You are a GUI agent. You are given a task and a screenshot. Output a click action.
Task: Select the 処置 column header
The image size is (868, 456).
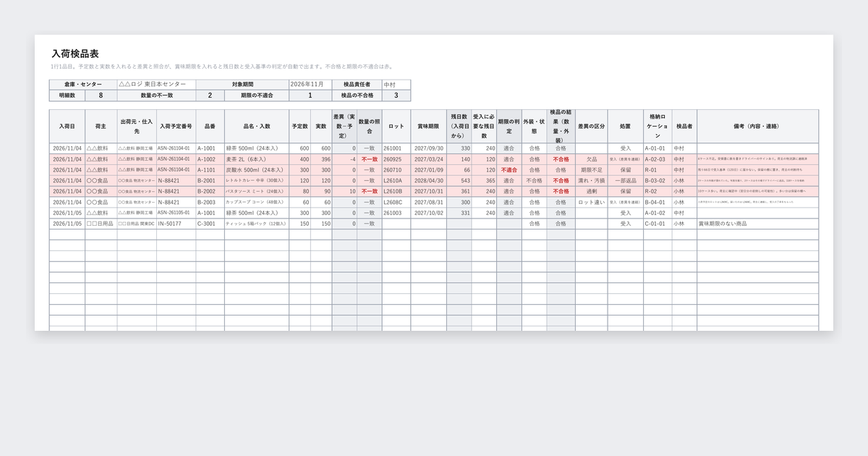[626, 126]
